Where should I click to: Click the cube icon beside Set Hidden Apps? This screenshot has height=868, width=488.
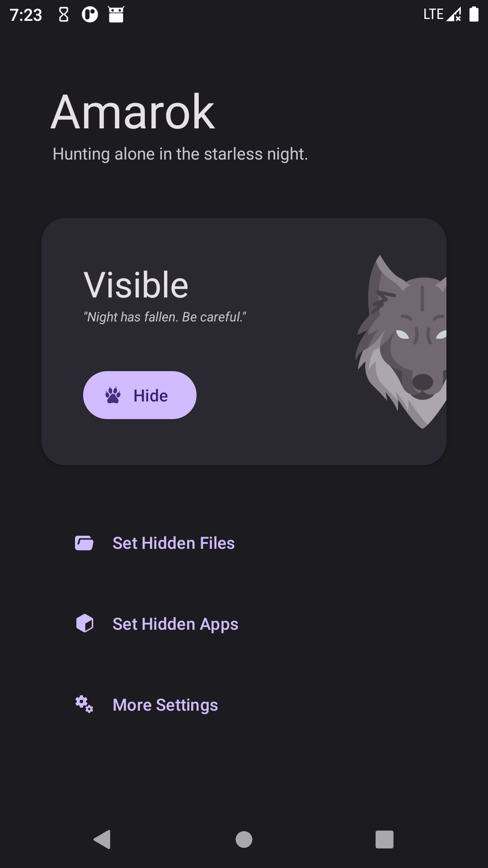point(84,623)
